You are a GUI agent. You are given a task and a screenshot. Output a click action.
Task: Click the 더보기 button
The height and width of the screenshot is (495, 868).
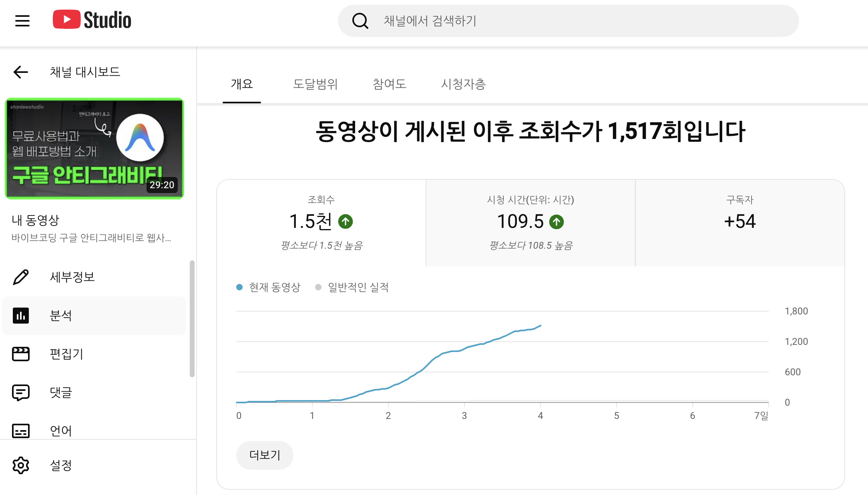(x=265, y=455)
